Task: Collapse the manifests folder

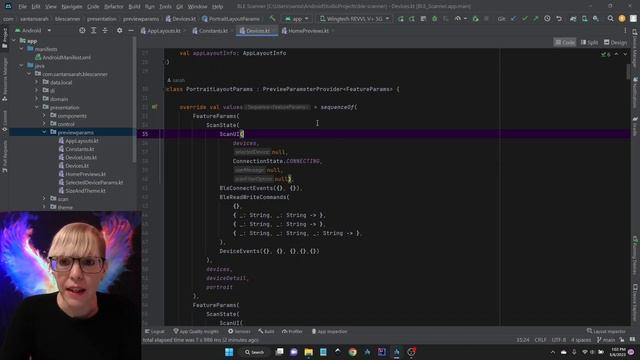Action: click(x=21, y=49)
